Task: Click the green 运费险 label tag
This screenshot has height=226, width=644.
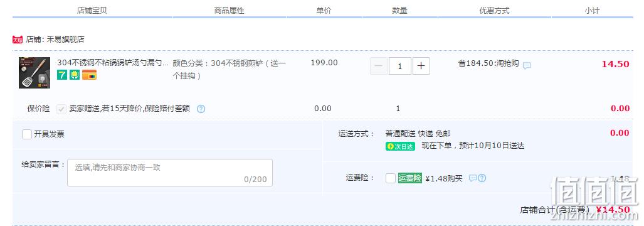Action: point(410,178)
